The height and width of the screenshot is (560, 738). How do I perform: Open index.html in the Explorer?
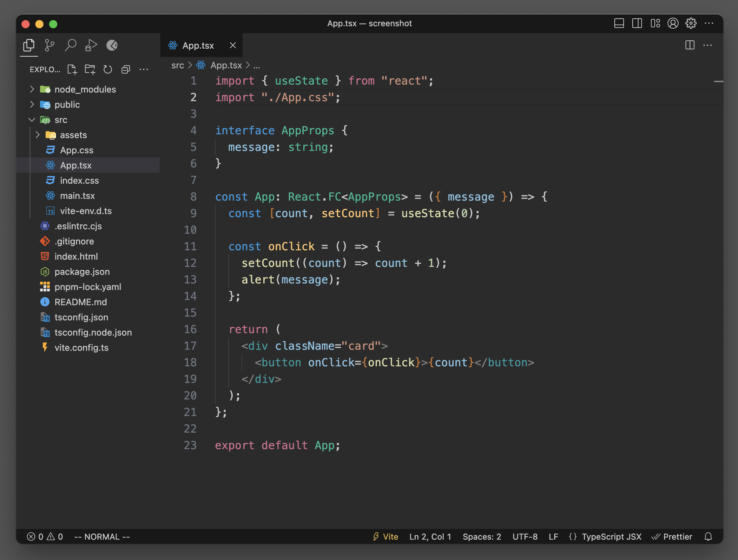[88, 257]
